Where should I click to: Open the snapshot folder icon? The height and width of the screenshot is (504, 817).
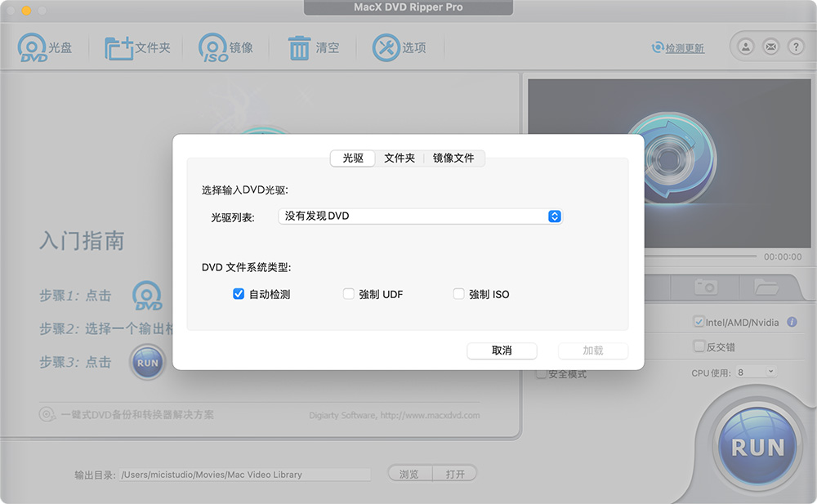click(766, 286)
